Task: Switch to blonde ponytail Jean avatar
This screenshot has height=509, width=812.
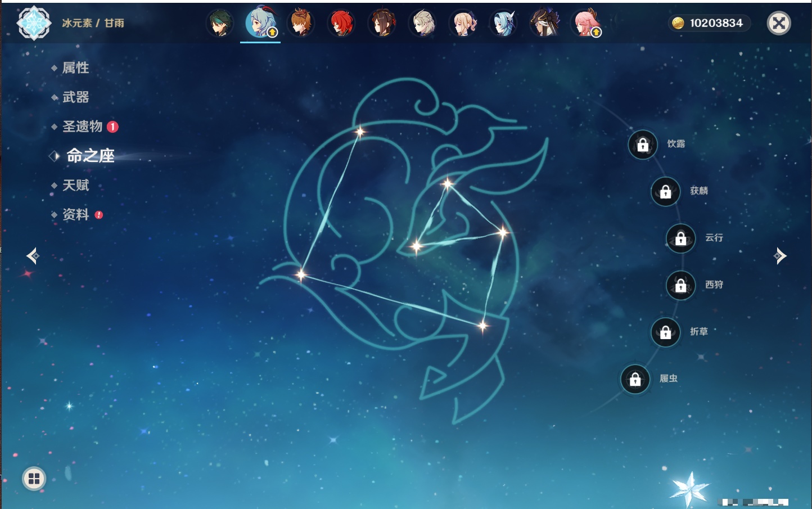Action: point(463,24)
